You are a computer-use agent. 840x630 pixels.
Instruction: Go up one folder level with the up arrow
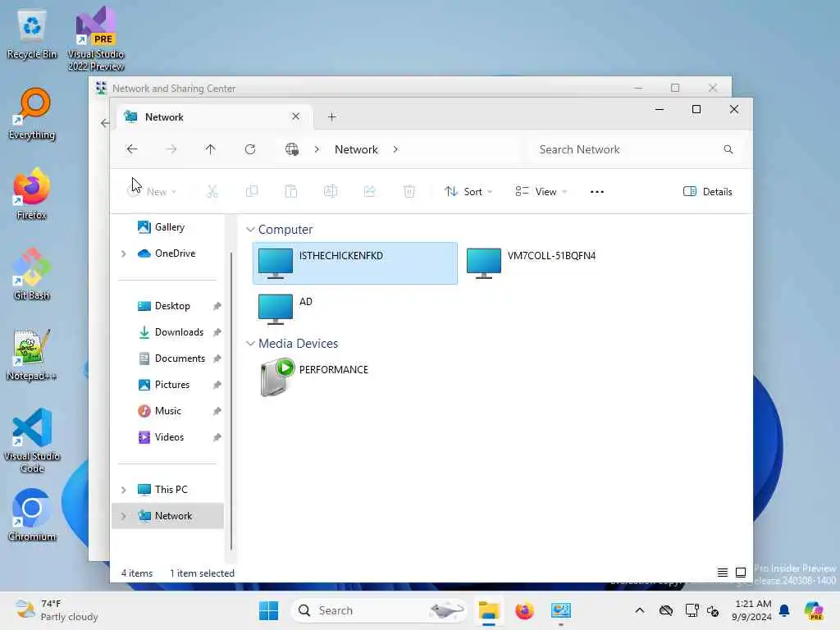click(x=211, y=149)
